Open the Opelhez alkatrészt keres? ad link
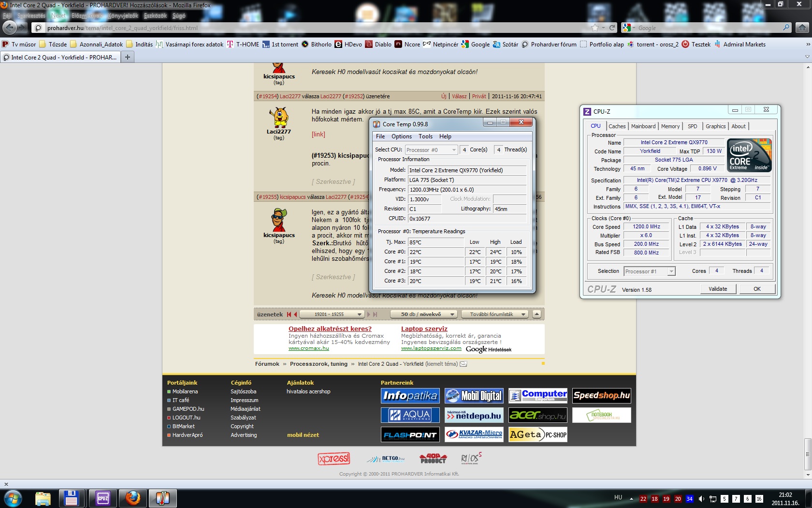Viewport: 812px width, 508px height. tap(330, 329)
